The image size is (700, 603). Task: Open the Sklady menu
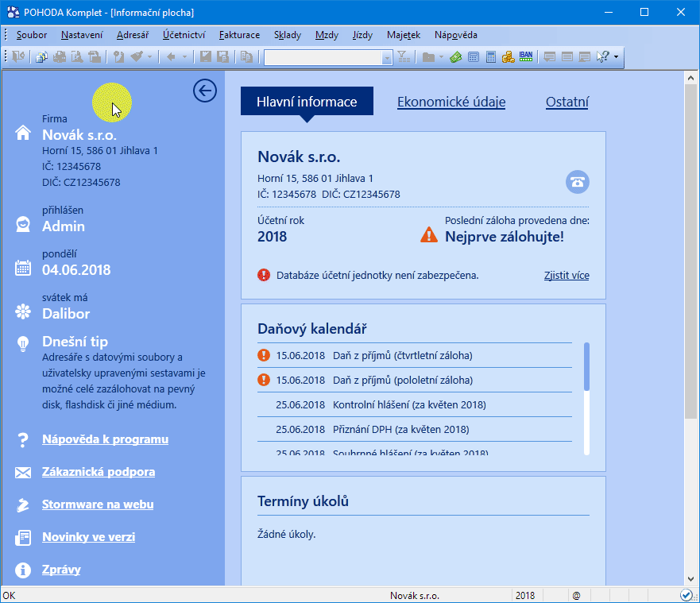click(288, 35)
